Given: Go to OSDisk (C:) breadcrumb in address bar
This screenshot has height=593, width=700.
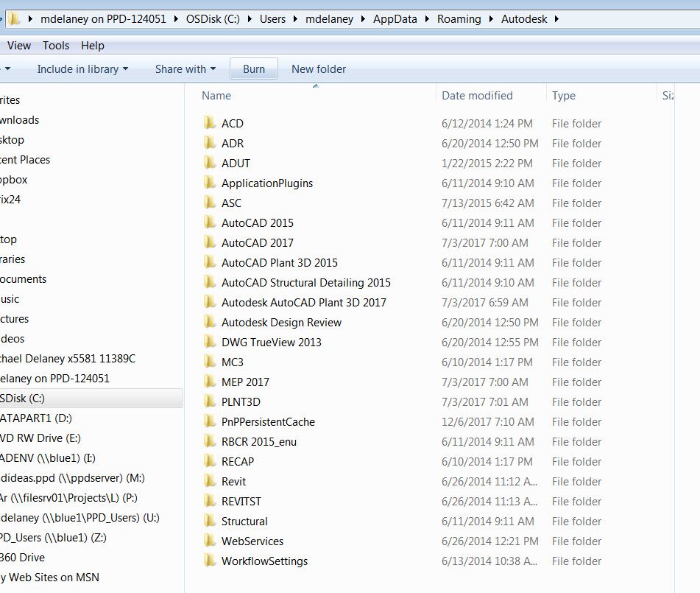Looking at the screenshot, I should pyautogui.click(x=213, y=18).
